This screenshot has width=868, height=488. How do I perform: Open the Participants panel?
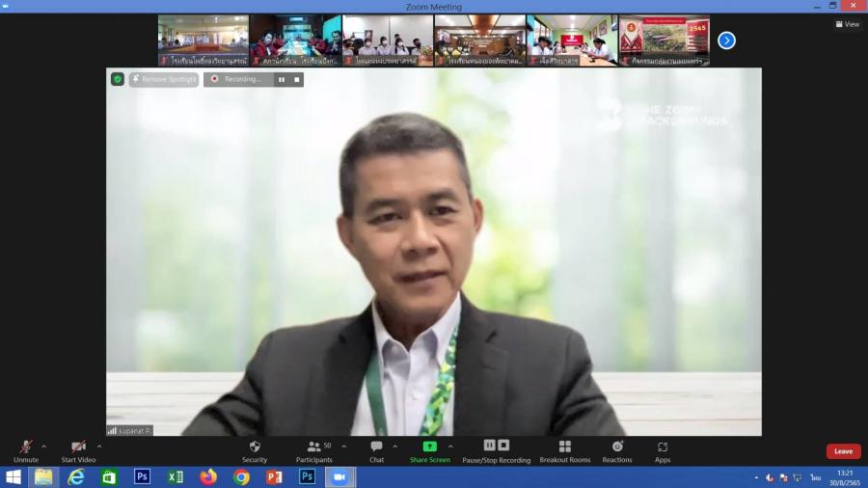(313, 450)
